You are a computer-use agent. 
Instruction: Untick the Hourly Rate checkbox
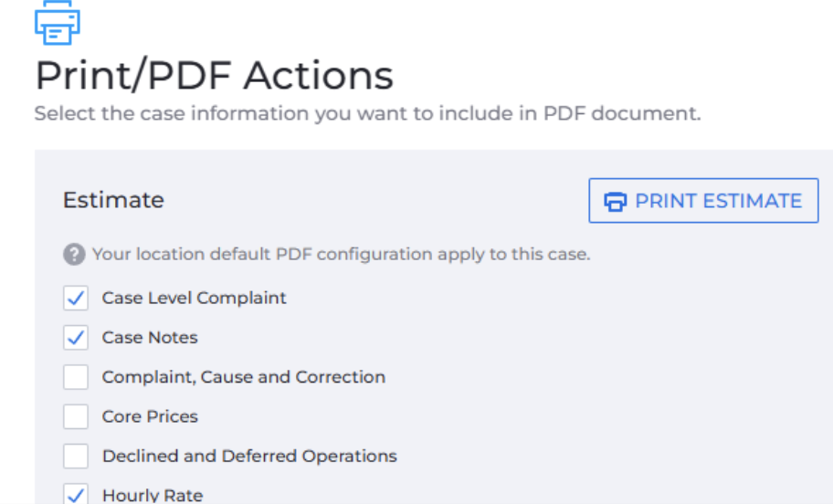point(76,495)
